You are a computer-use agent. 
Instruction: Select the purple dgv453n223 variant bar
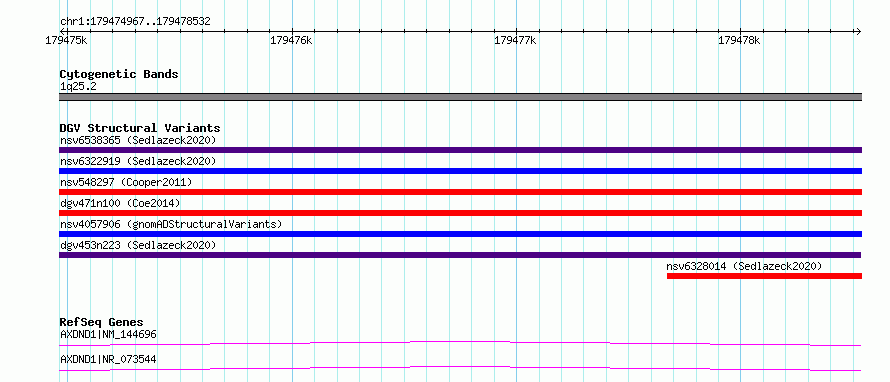(x=460, y=255)
